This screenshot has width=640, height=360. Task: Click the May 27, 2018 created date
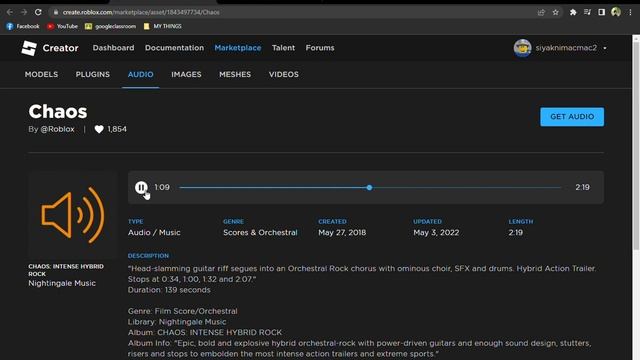point(342,232)
